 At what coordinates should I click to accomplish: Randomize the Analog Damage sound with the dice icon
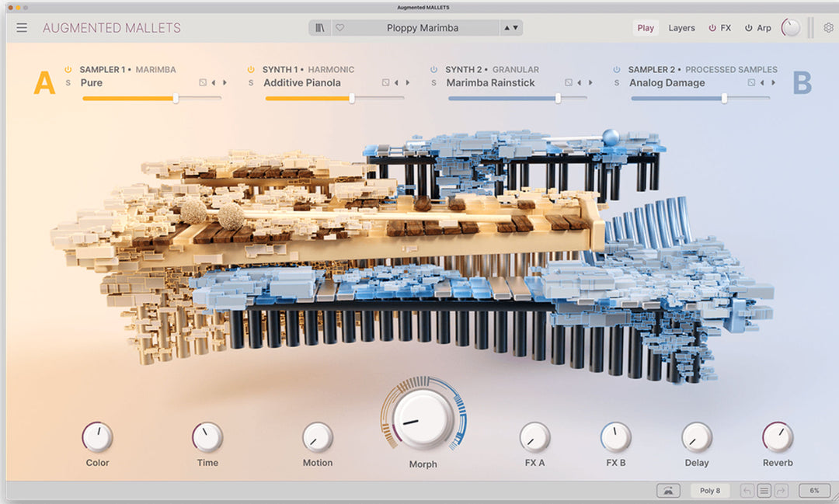pos(751,82)
